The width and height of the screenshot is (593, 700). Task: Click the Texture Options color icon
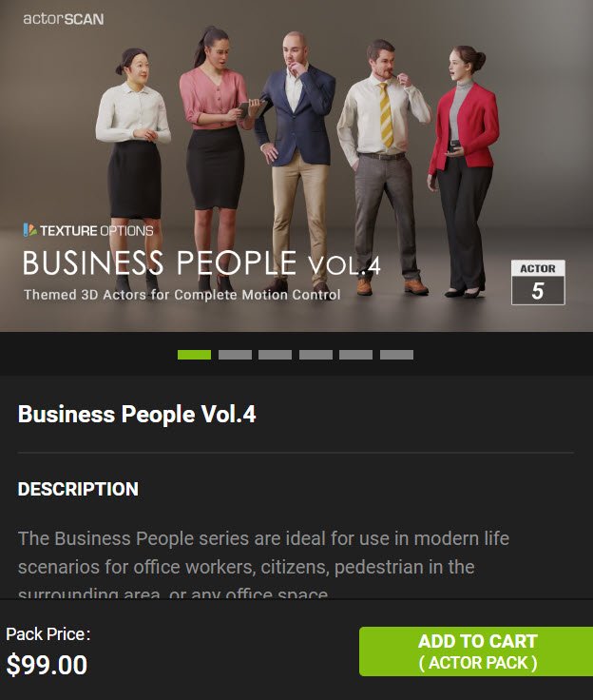(x=29, y=230)
